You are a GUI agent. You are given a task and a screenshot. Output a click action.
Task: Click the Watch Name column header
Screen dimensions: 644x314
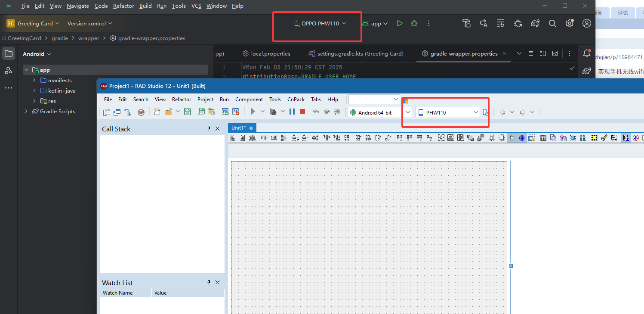(x=117, y=293)
